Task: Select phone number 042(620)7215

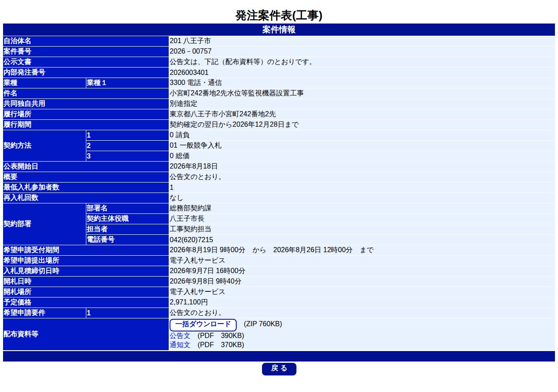Action: pyautogui.click(x=191, y=240)
